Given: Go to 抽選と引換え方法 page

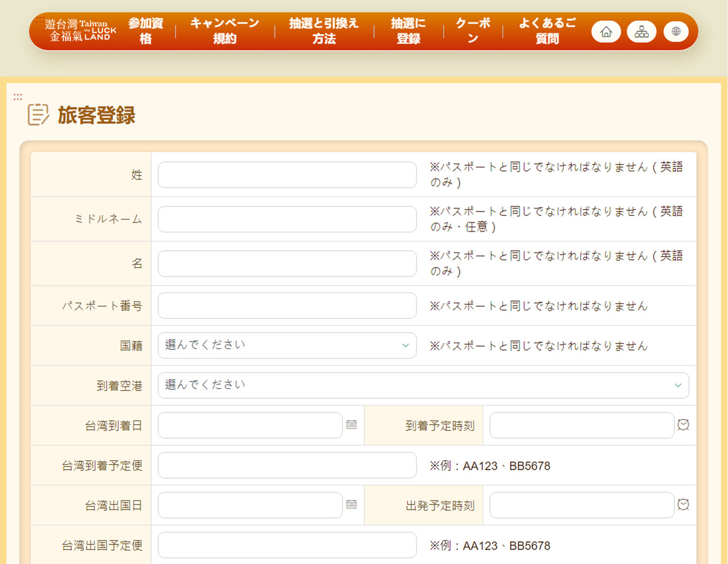Looking at the screenshot, I should point(324,31).
